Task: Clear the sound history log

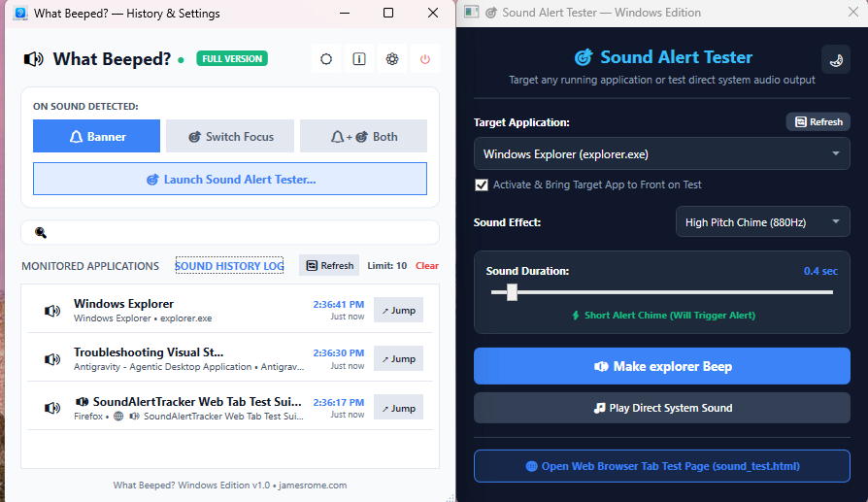Action: pyautogui.click(x=427, y=266)
